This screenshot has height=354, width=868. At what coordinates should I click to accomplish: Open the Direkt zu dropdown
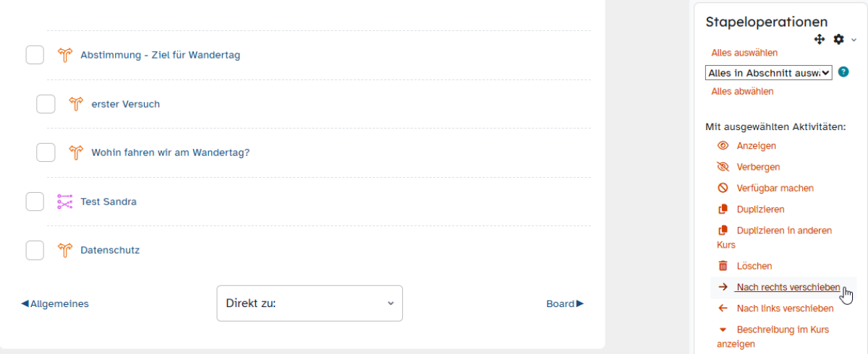click(310, 303)
